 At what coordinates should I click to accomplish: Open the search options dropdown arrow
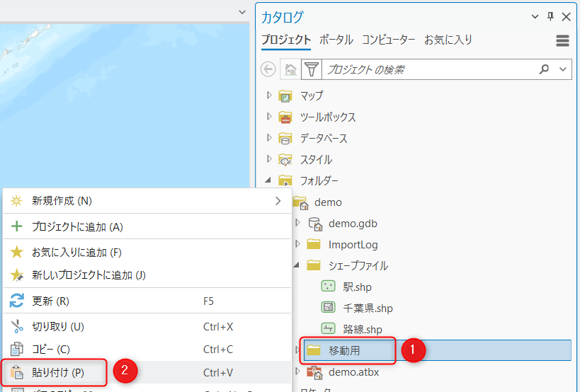click(x=563, y=69)
